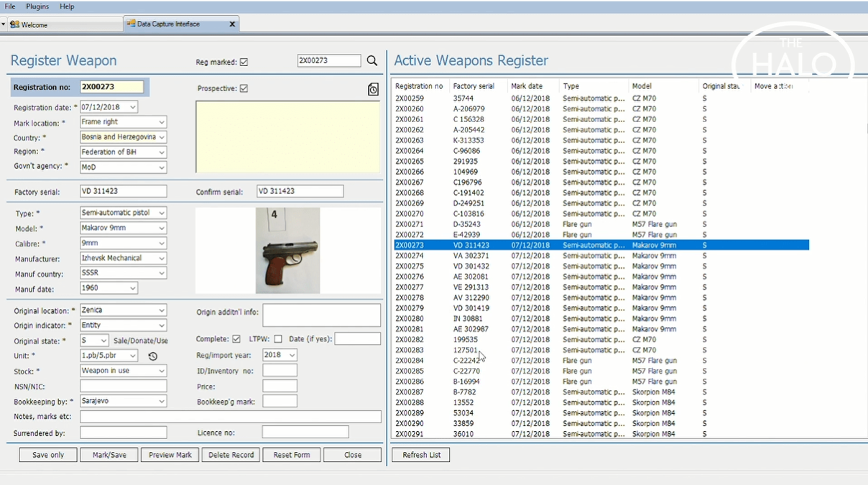The height and width of the screenshot is (485, 868).
Task: Toggle the Complete checkbox
Action: [236, 339]
